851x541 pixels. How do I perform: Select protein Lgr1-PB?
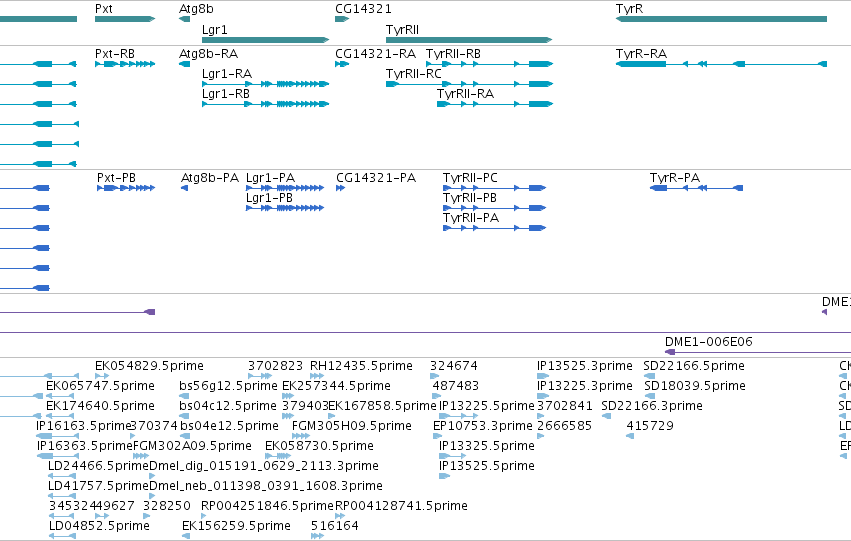click(269, 198)
